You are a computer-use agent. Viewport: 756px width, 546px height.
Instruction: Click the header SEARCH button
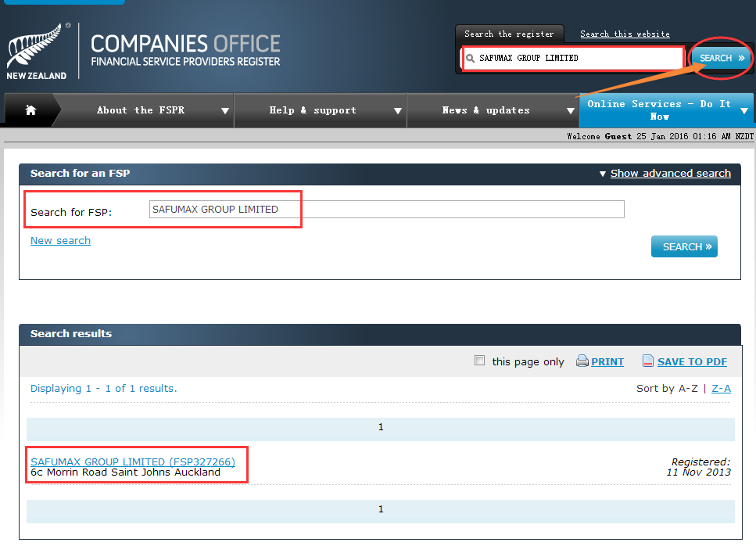click(722, 58)
